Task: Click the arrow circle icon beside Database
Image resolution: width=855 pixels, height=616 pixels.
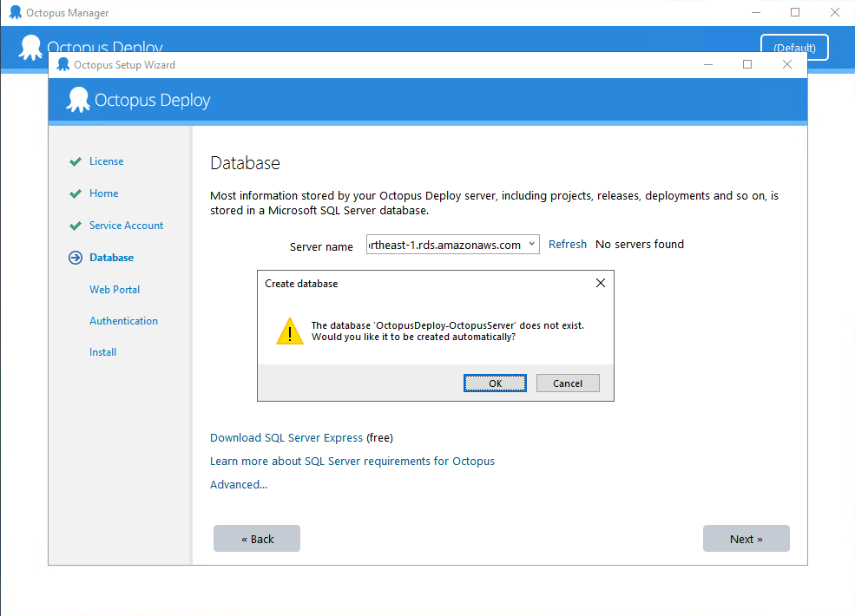Action: click(76, 258)
